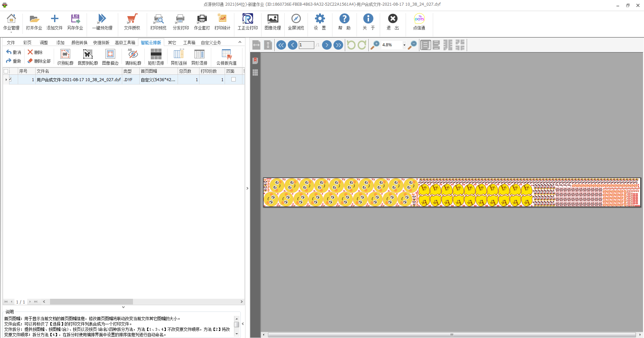Click the 删除全部 button
Image resolution: width=644 pixels, height=338 pixels.
[x=39, y=61]
